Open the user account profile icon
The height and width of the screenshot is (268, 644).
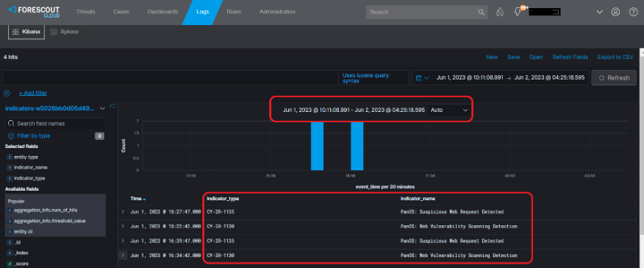point(615,12)
